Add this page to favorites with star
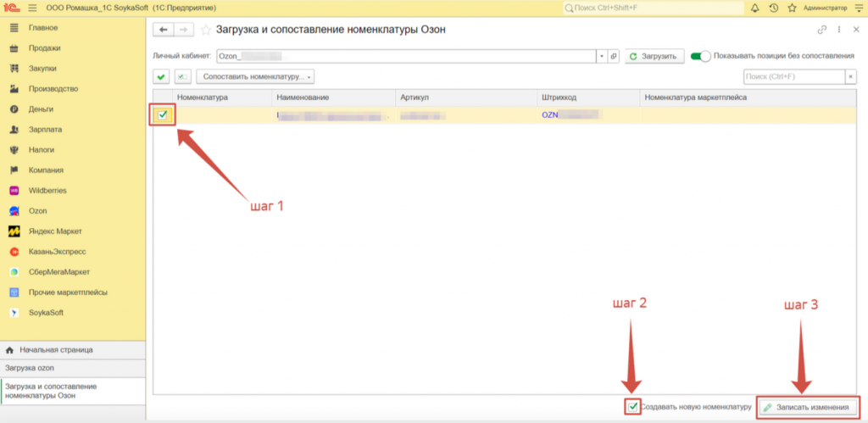868x423 pixels. (x=206, y=30)
